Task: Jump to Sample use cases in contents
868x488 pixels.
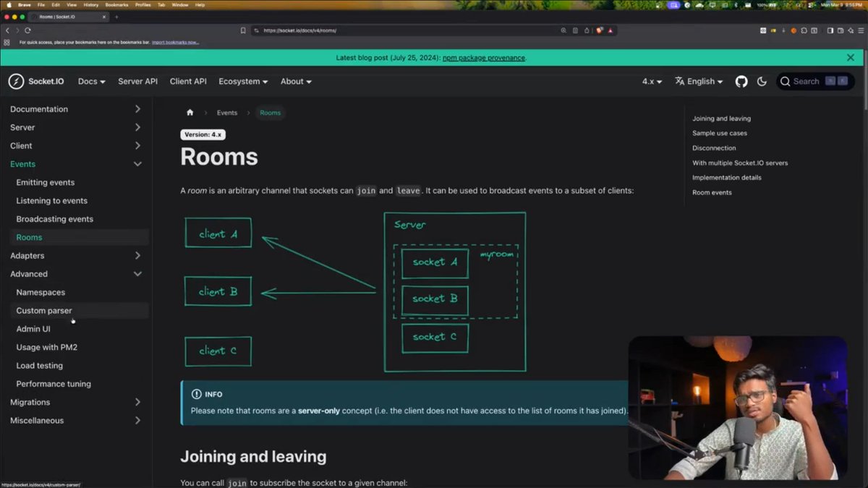Action: point(720,133)
